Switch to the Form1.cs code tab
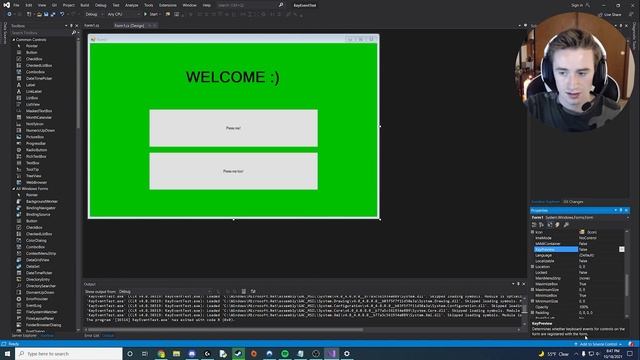This screenshot has width=640, height=360. click(92, 25)
